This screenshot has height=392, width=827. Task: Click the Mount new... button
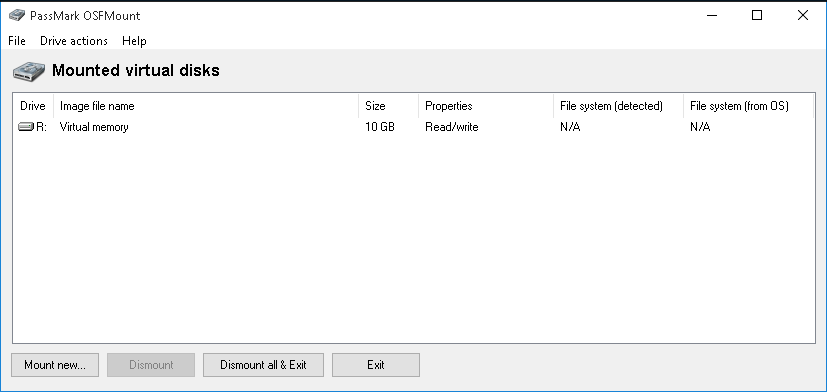(x=55, y=365)
